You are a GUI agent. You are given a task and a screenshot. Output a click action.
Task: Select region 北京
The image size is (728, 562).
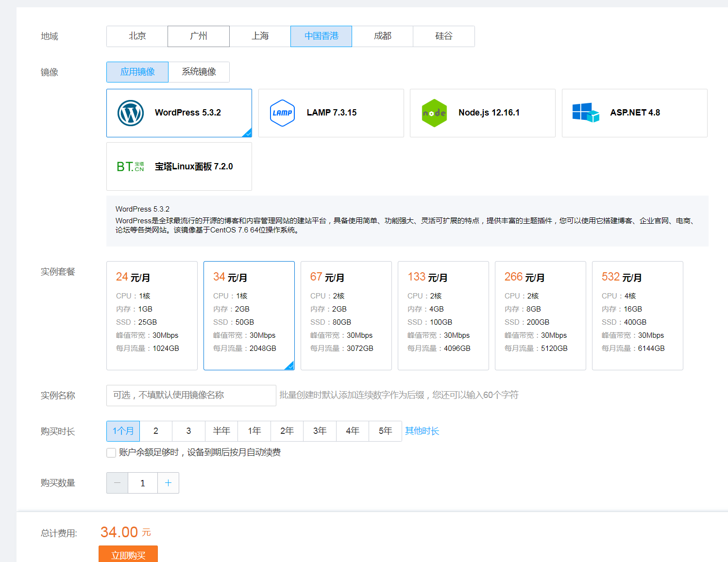137,36
